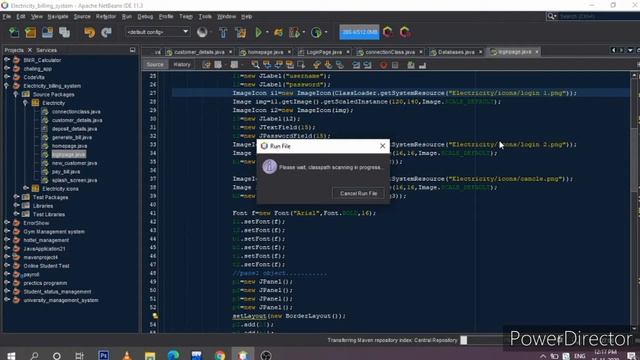Collapse the Electricity_billing_system project node
The image size is (640, 360).
(7, 86)
